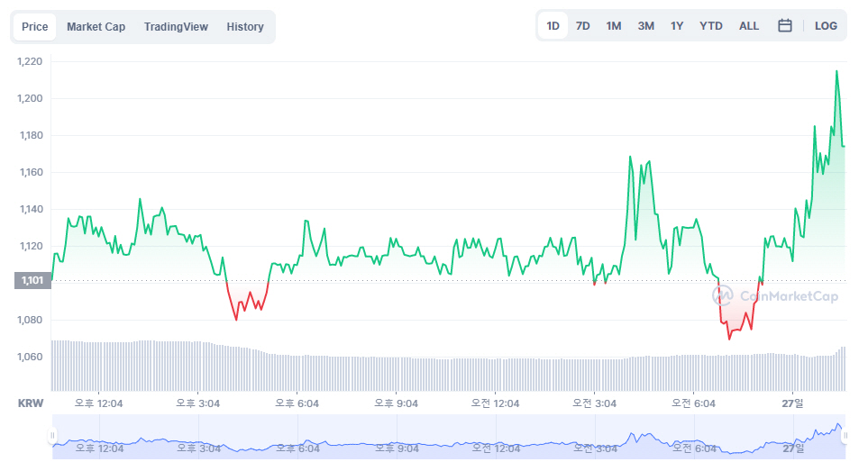Switch to the Price tab
Image resolution: width=868 pixels, height=471 pixels.
pos(34,27)
